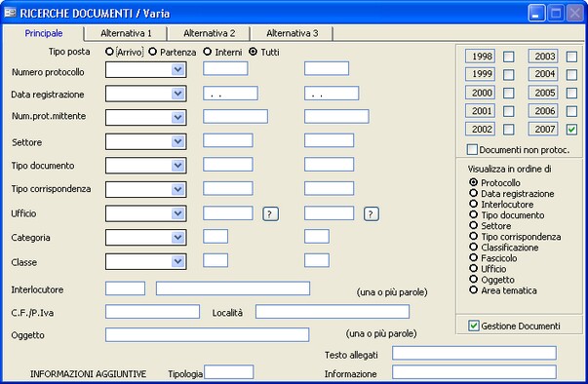Choose Ufficio as display order
The image size is (588, 384).
point(474,268)
